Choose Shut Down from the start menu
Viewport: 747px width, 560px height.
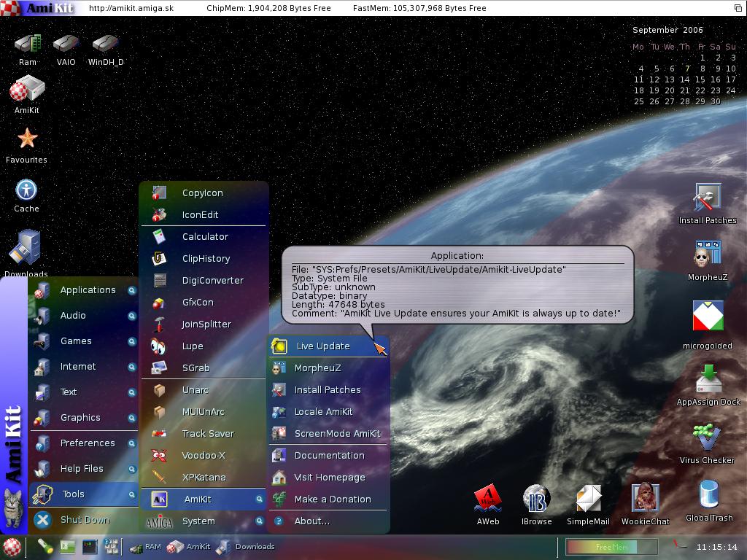(84, 520)
